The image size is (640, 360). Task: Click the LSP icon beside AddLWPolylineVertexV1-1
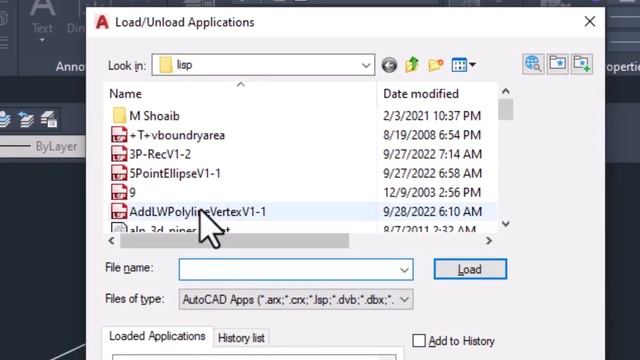click(119, 212)
